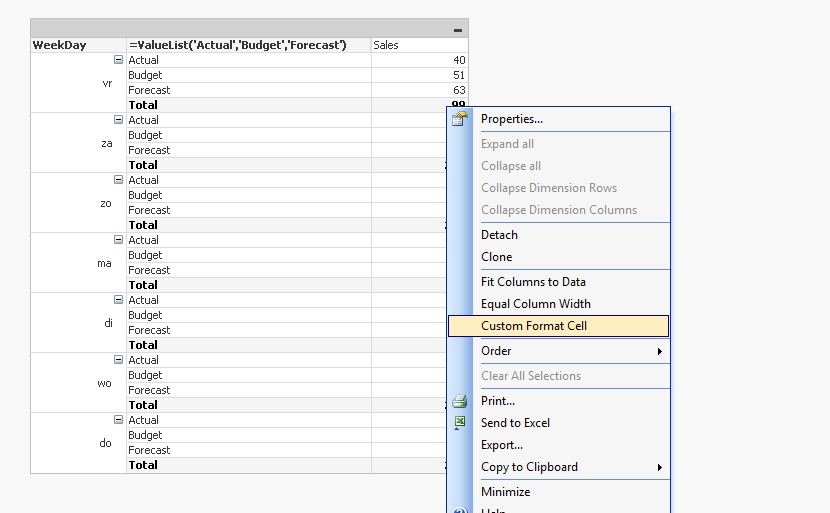830x513 pixels.
Task: Collapse the 'do' weekday row
Action: [120, 420]
